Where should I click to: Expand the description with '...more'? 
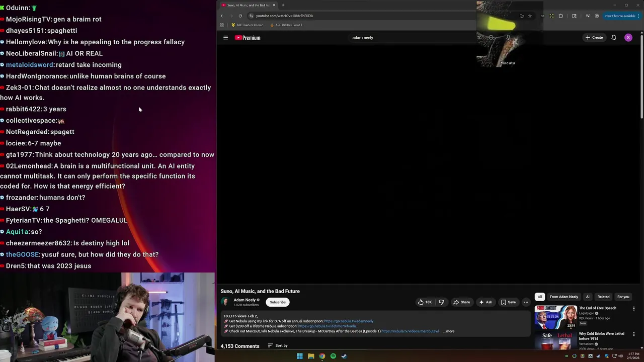[x=449, y=331]
